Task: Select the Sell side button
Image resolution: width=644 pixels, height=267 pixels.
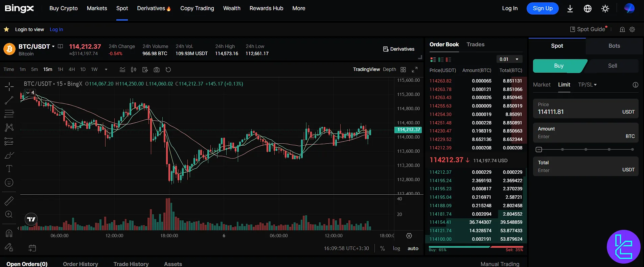Action: [x=613, y=66]
